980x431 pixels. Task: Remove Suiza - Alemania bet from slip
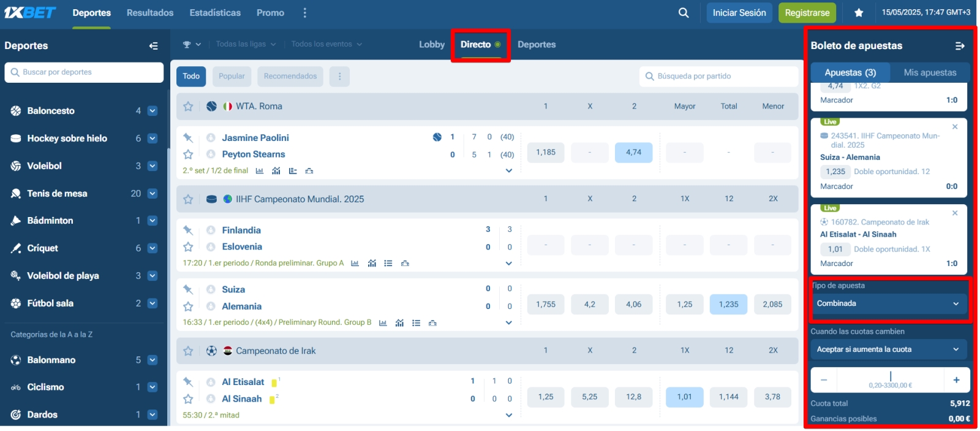pos(955,127)
